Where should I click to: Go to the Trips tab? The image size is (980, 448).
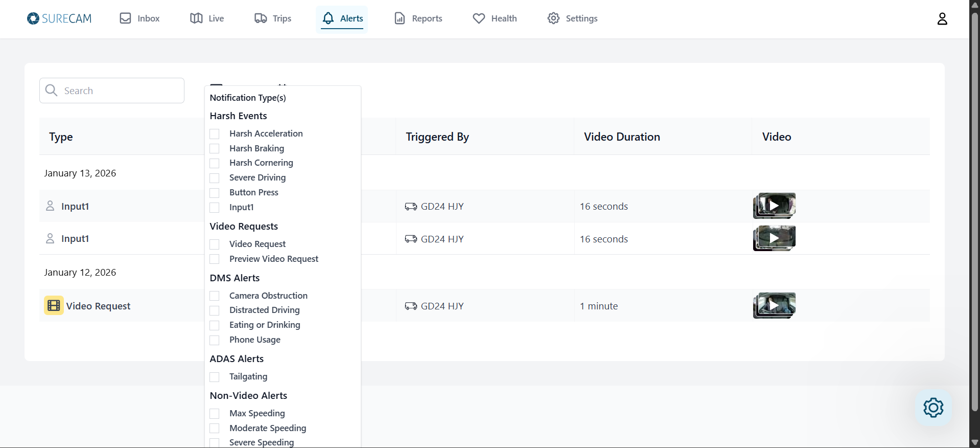[x=273, y=18]
